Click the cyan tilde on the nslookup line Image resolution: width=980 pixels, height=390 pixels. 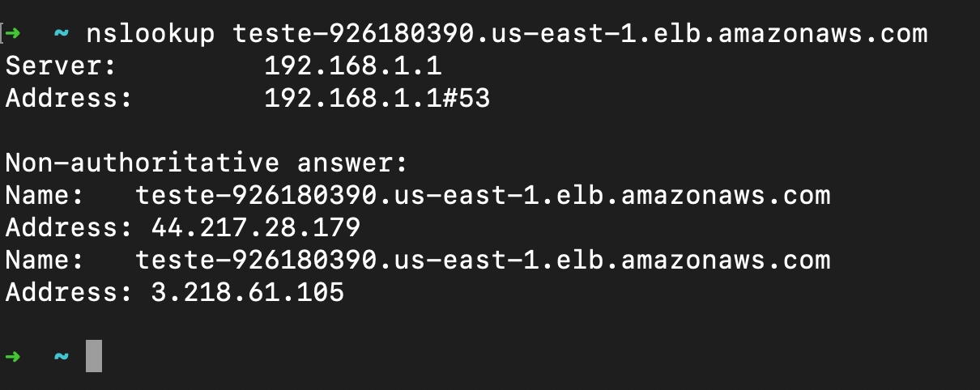62,35
